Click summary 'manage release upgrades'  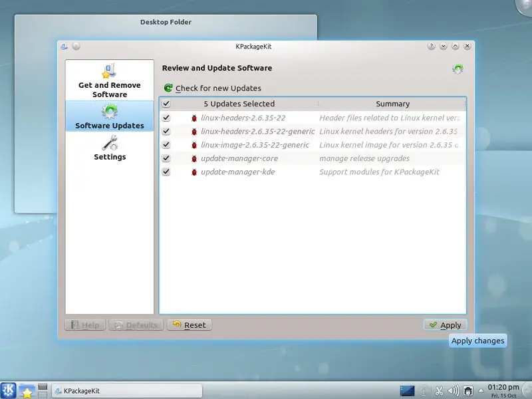[x=364, y=158]
